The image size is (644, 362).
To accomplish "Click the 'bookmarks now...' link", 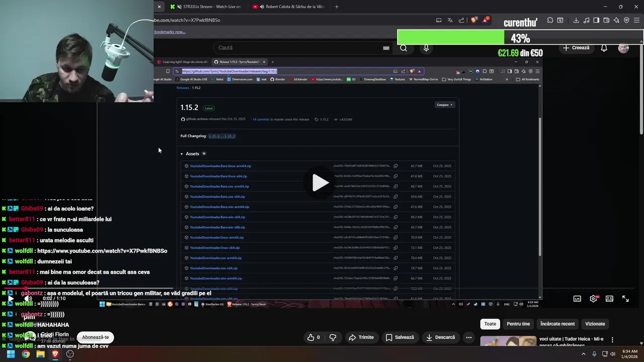I will coord(170,32).
